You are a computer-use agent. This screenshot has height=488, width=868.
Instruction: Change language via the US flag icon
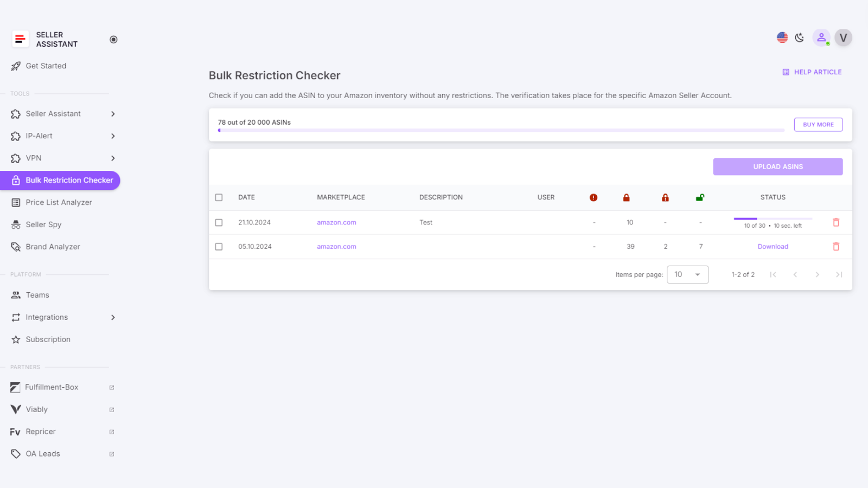pos(781,37)
